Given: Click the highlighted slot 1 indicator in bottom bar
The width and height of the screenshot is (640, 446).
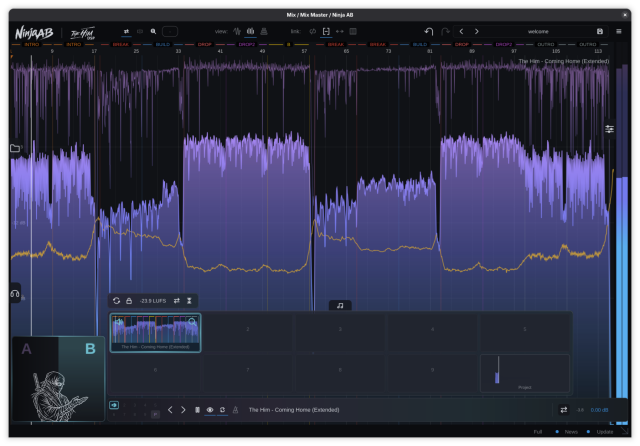Looking at the screenshot, I should point(114,405).
